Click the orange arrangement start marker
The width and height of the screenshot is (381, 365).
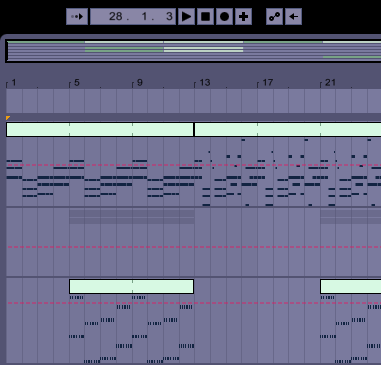click(8, 118)
